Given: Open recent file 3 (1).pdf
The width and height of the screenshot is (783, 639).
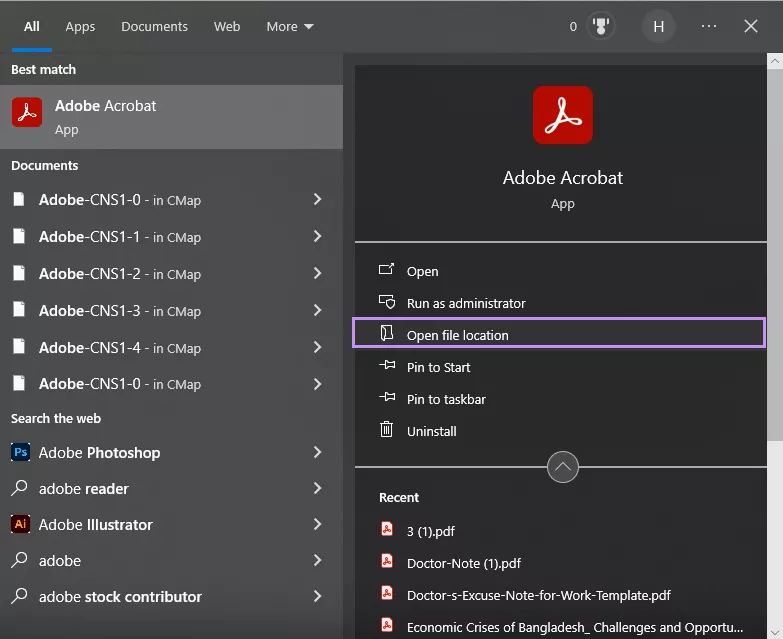Looking at the screenshot, I should click(x=430, y=531).
